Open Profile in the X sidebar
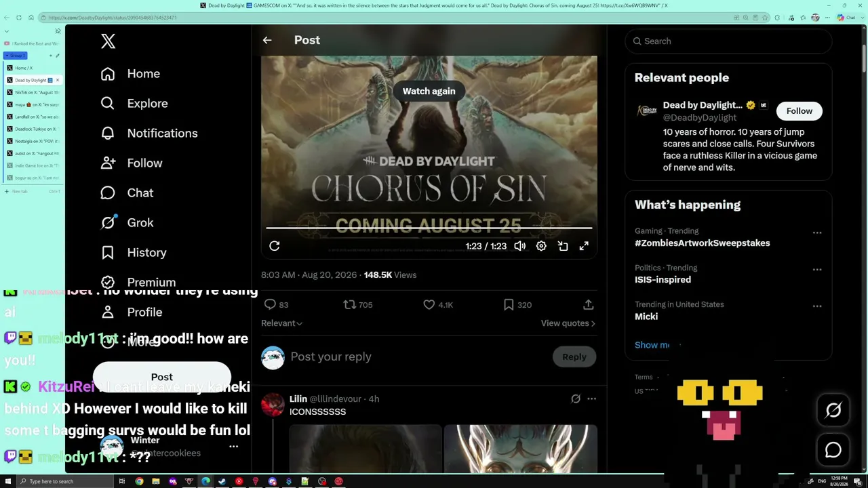Viewport: 868px width, 488px height. 132,312
